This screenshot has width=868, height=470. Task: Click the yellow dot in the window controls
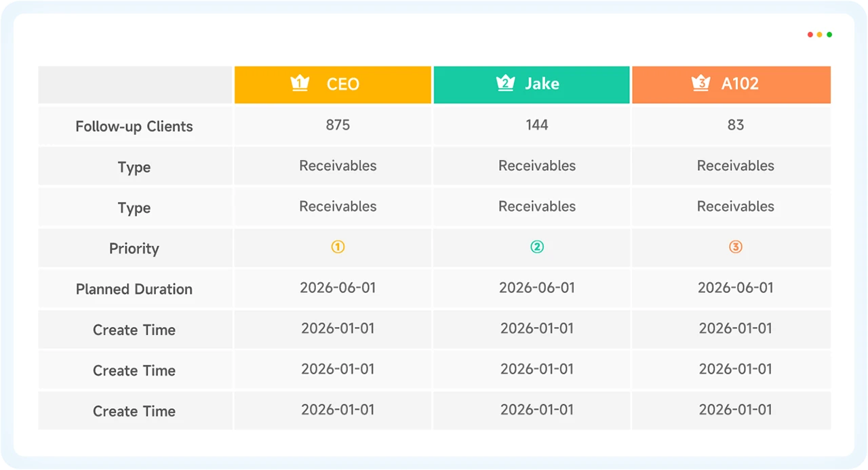pyautogui.click(x=820, y=35)
